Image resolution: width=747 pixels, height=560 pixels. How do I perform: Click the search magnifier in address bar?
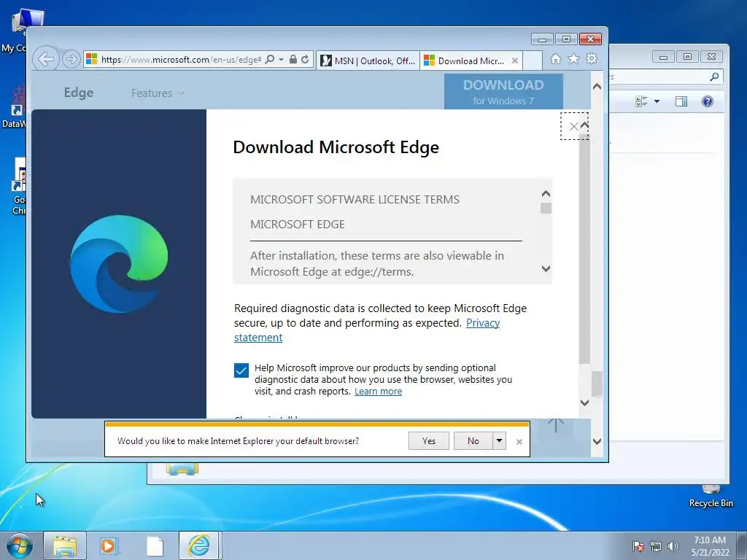(x=270, y=59)
